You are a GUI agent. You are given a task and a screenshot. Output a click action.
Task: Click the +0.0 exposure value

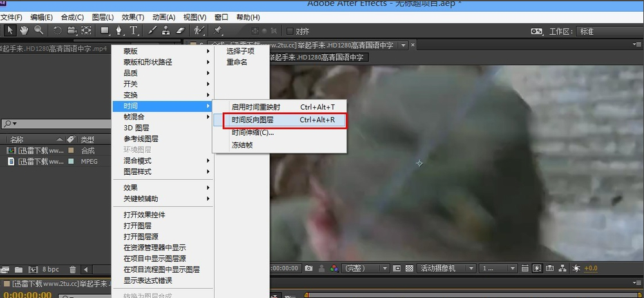pos(591,268)
